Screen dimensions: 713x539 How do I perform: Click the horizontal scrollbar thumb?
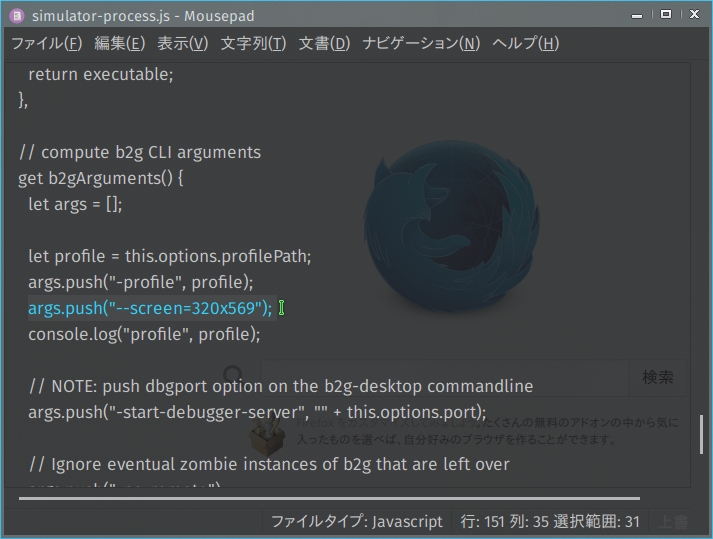(x=329, y=499)
